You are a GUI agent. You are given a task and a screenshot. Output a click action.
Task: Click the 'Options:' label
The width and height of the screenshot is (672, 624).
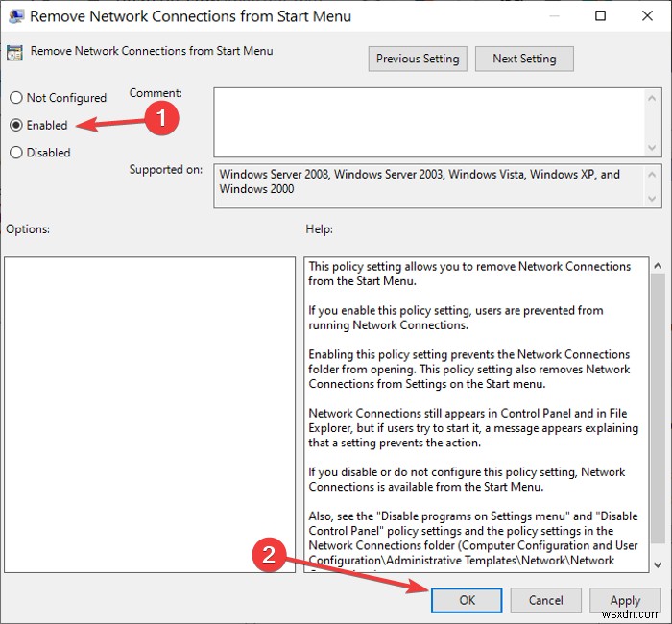tap(28, 229)
